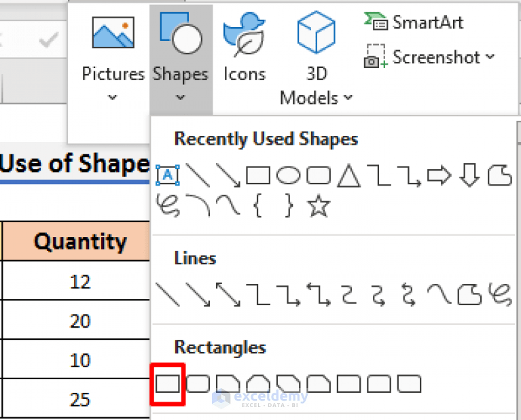Click the Quantity header cell
Image resolution: width=521 pixels, height=420 pixels.
[x=76, y=241]
